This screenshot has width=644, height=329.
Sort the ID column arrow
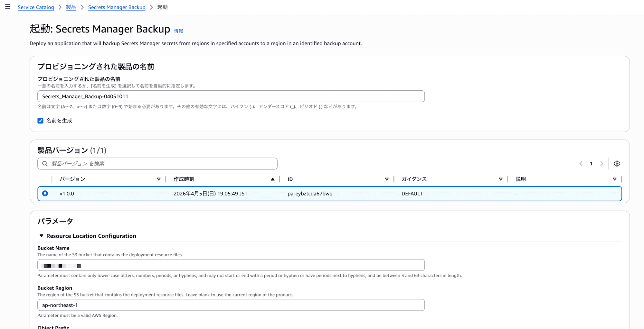pos(387,179)
